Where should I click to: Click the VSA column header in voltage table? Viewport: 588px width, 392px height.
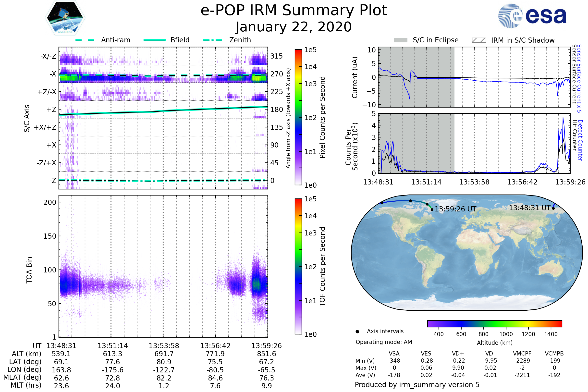click(394, 354)
